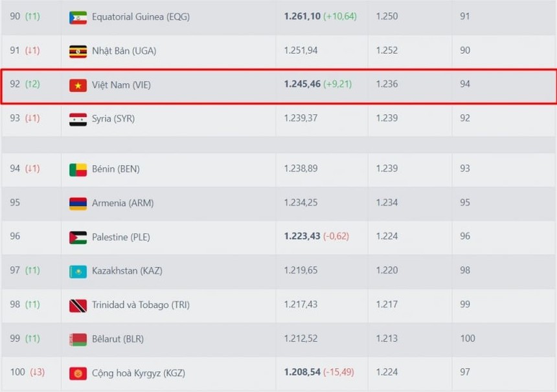Click the green up arrow for rank 92
557x392 pixels.
point(32,84)
